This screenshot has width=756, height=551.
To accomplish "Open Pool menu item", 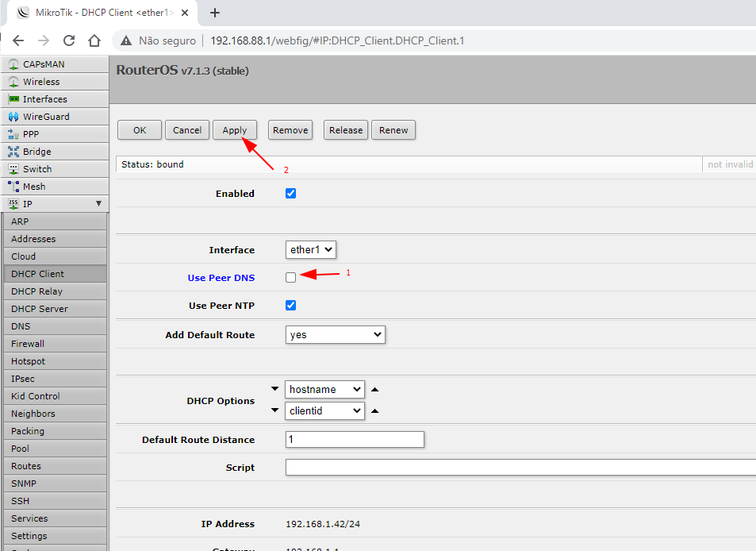I will (55, 449).
